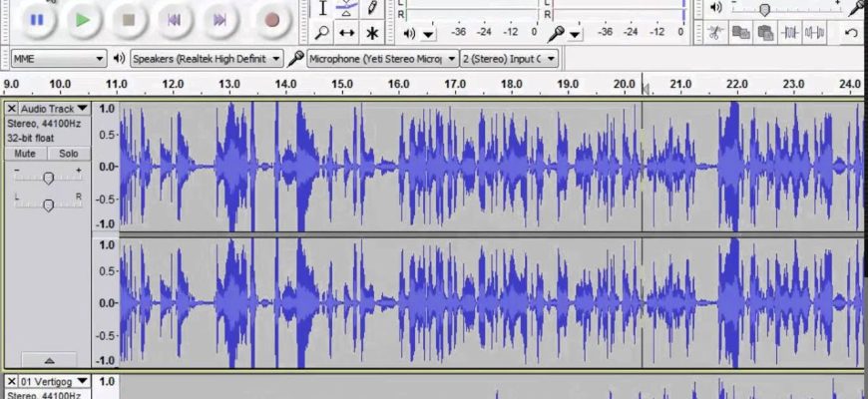The height and width of the screenshot is (399, 868).
Task: Solo the Audio Track
Action: tap(68, 154)
